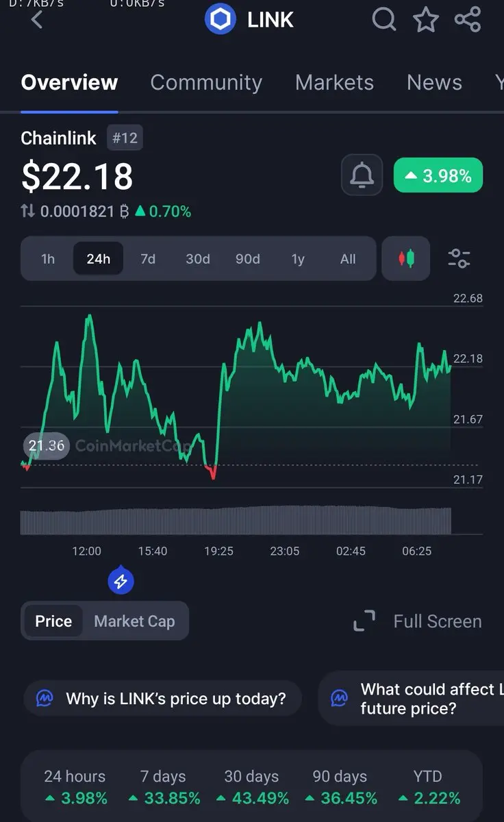Tap BTC price swap arrows icon

pos(28,212)
